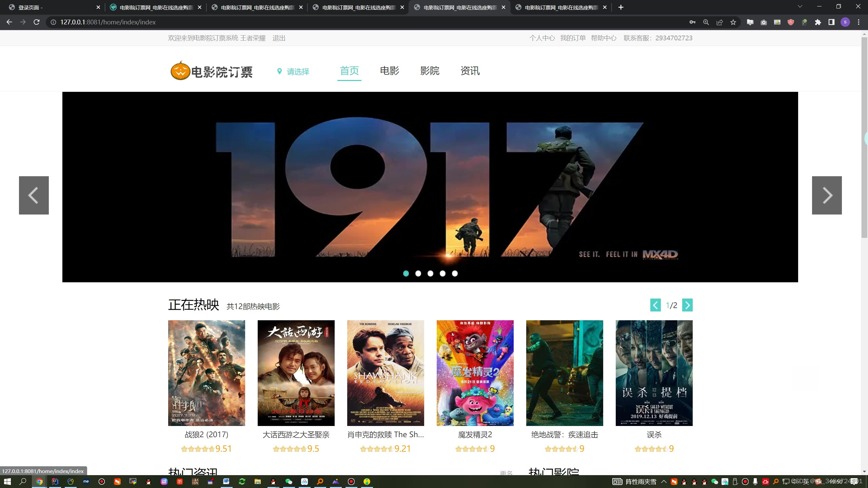The height and width of the screenshot is (488, 868).
Task: Bookmark this page with the star
Action: (x=733, y=22)
